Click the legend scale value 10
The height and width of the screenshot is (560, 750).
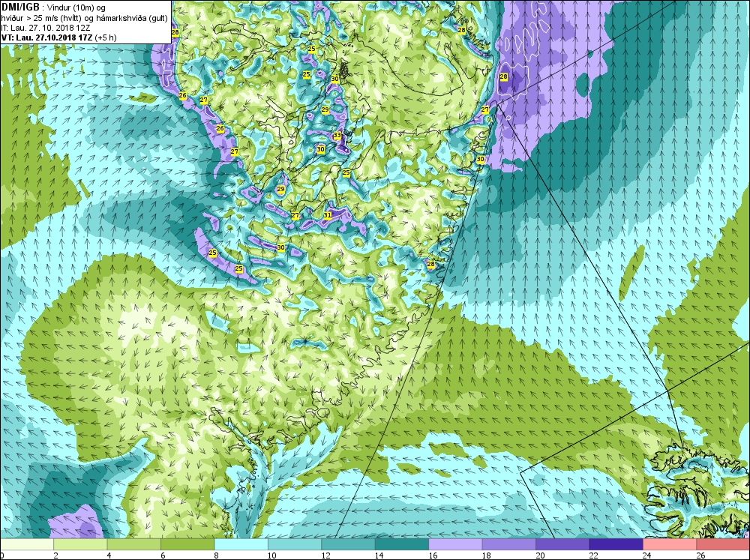[x=271, y=556]
